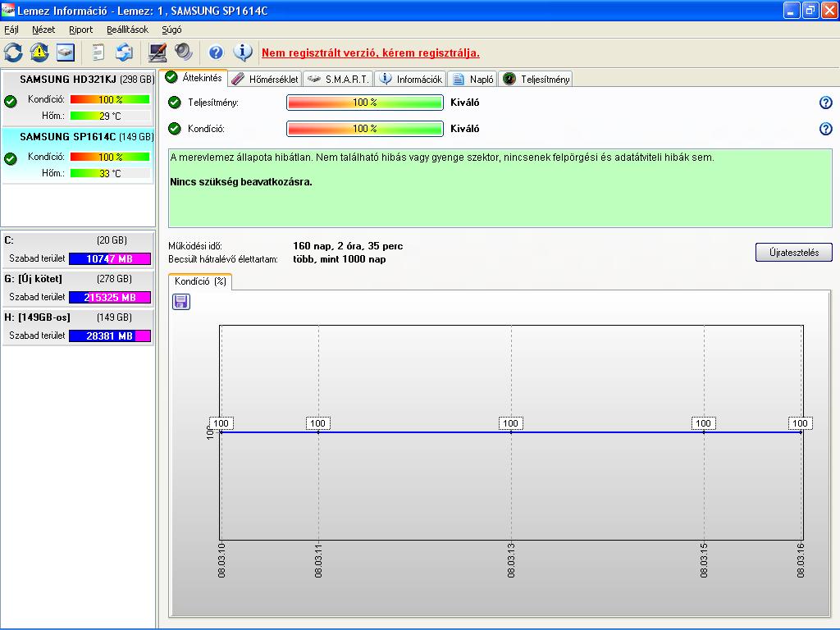Viewport: 840px width, 630px height.
Task: Click green check icon next to Kondíció label
Action: [175, 129]
